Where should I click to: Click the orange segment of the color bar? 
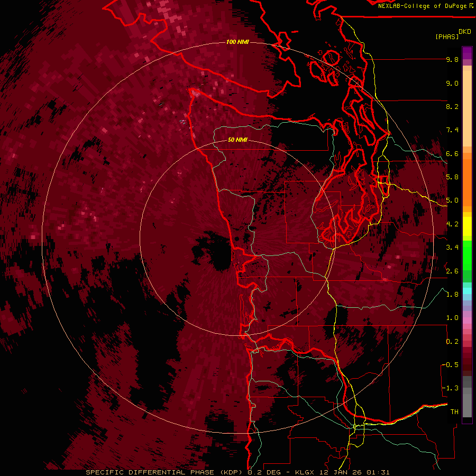tap(467, 182)
